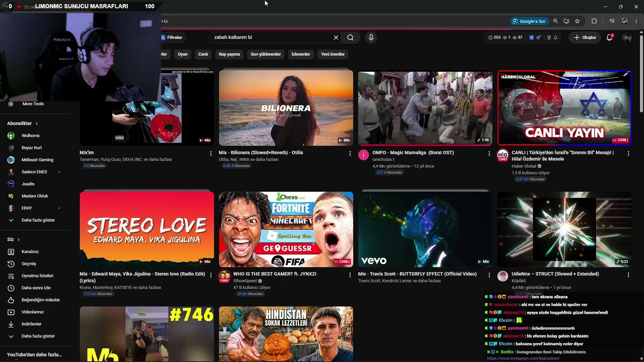Viewport: 644px width, 362px height.
Task: Open the Chrome profile avatar
Action: pos(624,21)
